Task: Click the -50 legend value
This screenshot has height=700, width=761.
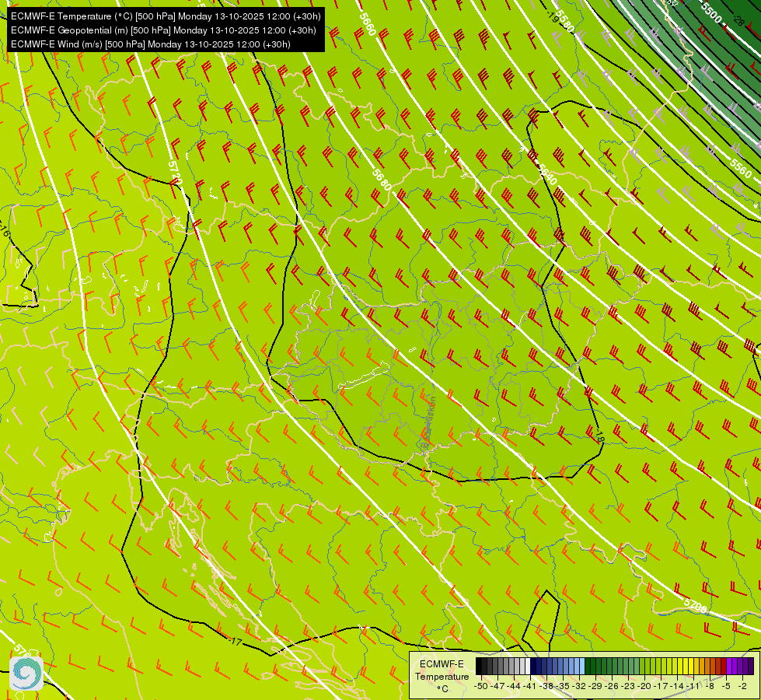Action: pos(481,686)
